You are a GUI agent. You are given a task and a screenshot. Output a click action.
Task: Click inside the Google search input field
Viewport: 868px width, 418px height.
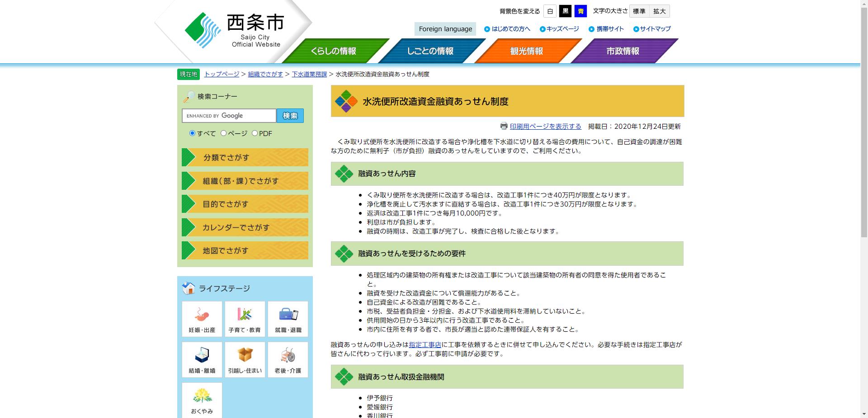pos(228,116)
